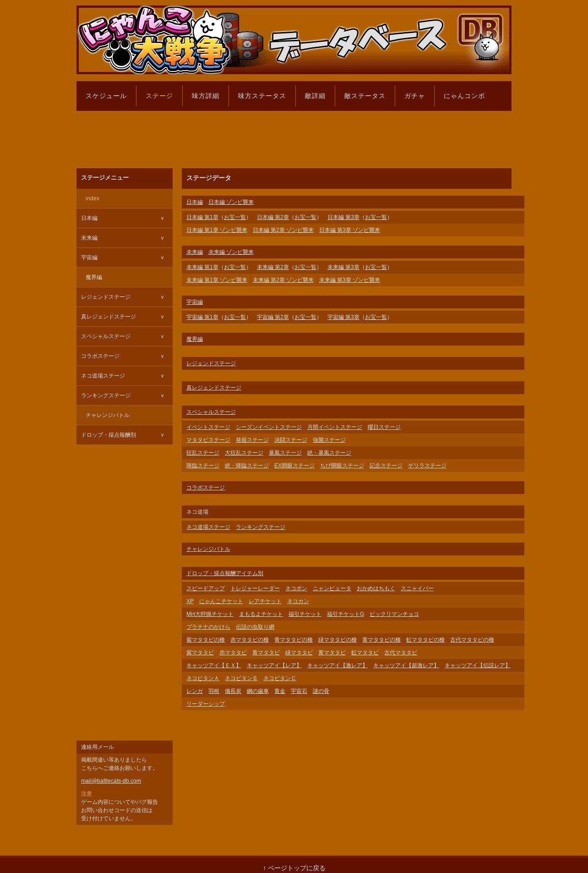Open リーダーシップ item link
Viewport: 588px width, 873px height.
point(206,704)
